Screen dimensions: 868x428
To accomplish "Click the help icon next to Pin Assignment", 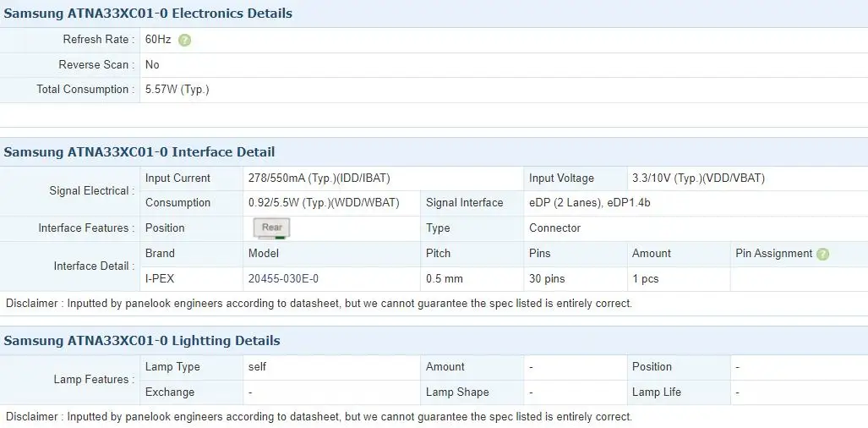I will click(822, 254).
